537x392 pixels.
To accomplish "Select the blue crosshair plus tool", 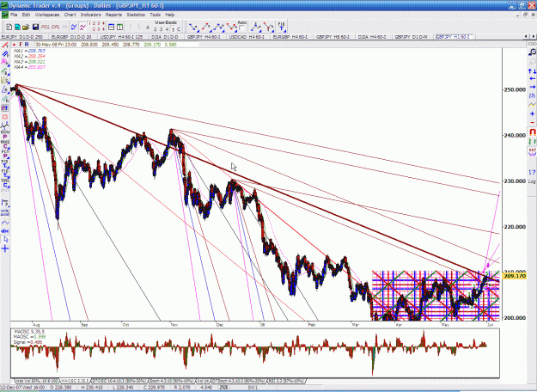I will coord(5,248).
